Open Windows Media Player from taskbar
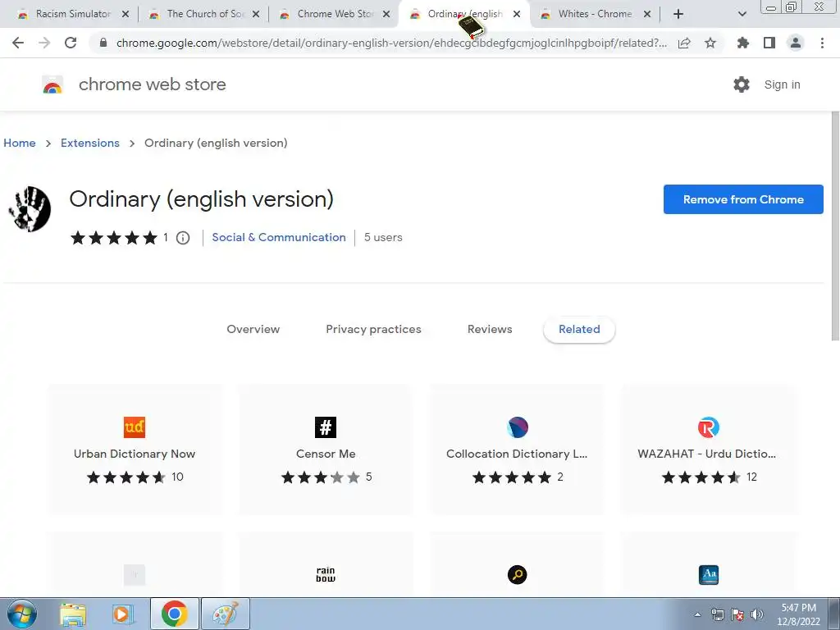The width and height of the screenshot is (840, 630). 123,614
